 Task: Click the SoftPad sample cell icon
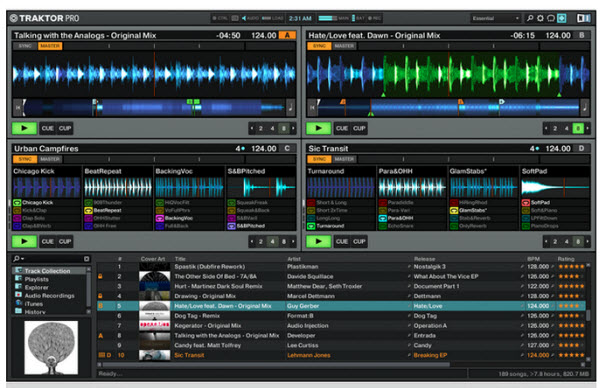click(526, 202)
